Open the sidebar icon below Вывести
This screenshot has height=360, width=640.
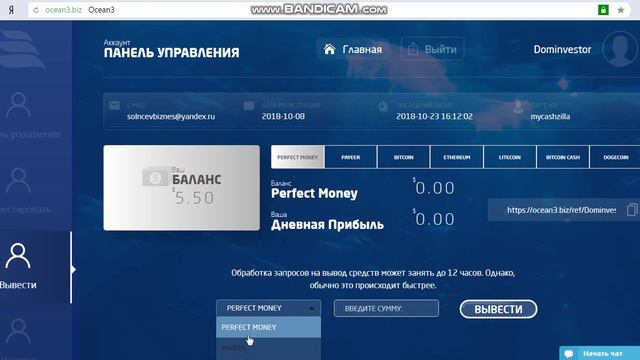[18, 331]
